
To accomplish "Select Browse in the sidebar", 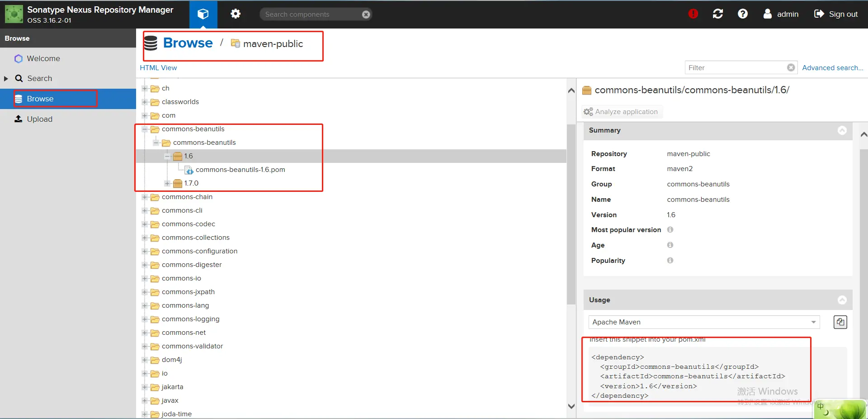I will [68, 99].
